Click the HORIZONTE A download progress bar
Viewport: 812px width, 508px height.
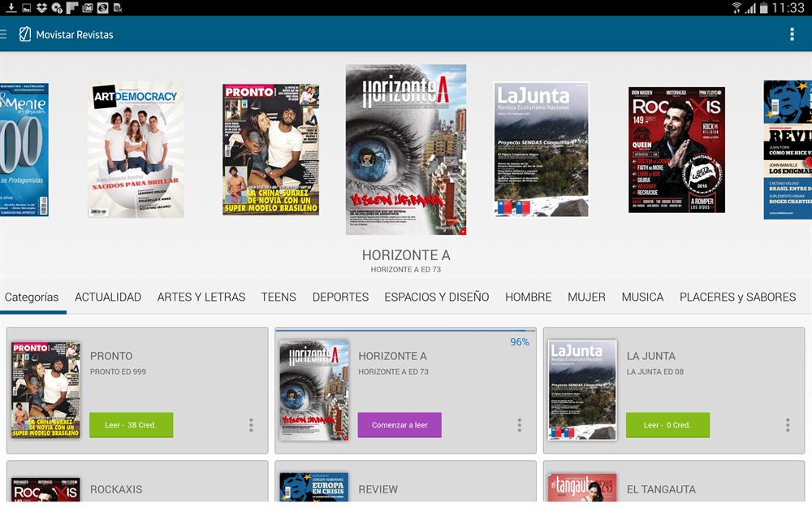pos(405,330)
